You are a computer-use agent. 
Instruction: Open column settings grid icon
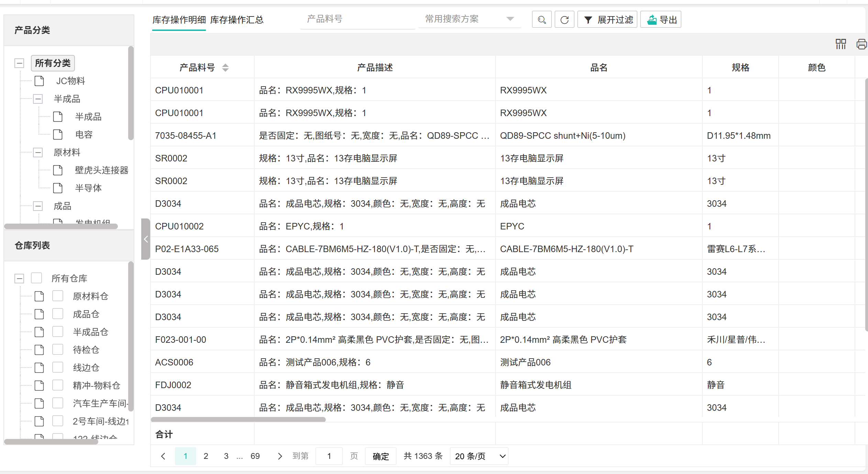click(841, 44)
